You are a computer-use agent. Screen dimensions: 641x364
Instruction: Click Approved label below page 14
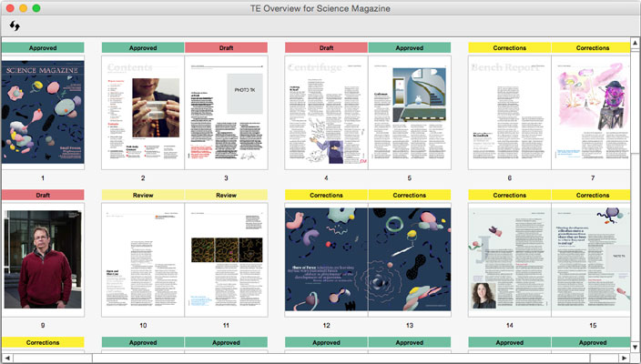point(509,342)
